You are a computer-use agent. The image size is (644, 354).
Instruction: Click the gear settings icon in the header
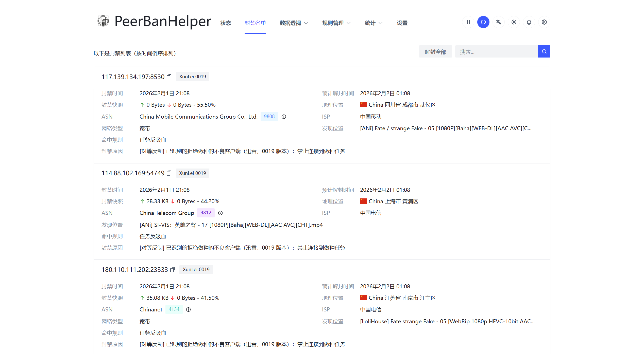(x=544, y=22)
